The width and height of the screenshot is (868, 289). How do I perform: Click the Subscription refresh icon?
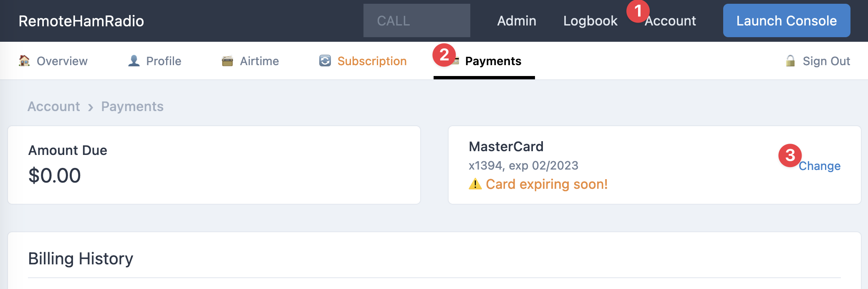(x=325, y=61)
